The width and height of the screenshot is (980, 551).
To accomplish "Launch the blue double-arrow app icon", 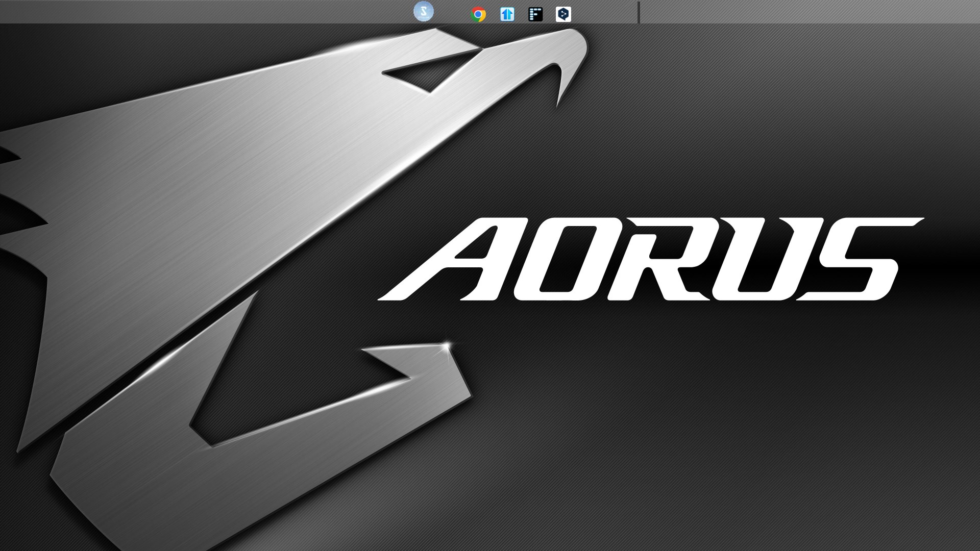I will (507, 14).
